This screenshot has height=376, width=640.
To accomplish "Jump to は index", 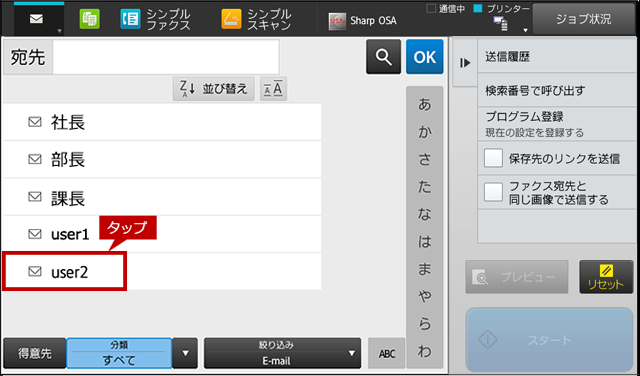I will 424,242.
